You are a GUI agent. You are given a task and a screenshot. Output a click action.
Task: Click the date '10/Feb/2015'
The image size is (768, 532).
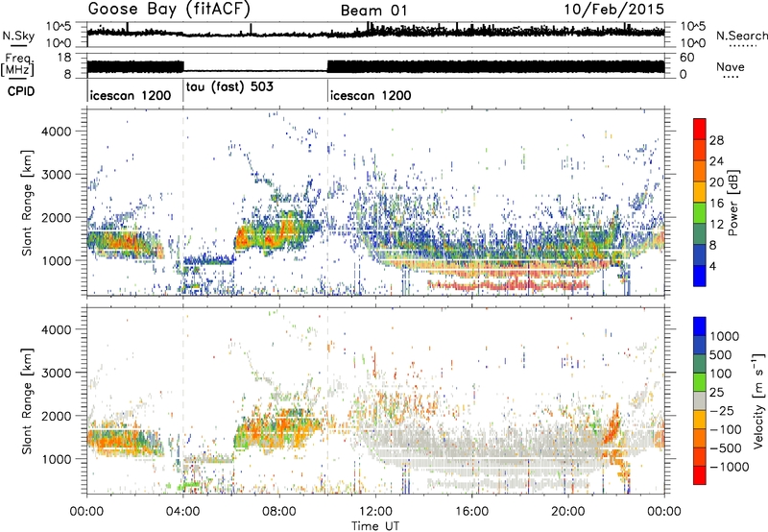pos(613,10)
